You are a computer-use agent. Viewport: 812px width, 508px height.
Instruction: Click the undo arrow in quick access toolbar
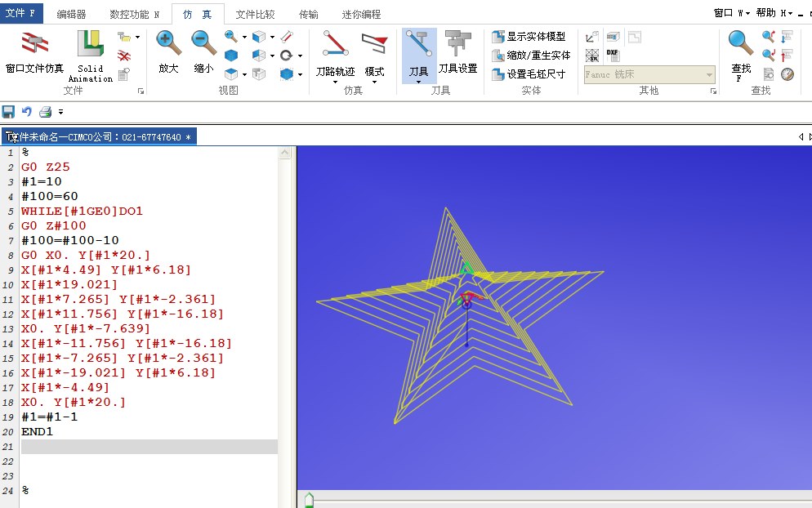coord(27,112)
